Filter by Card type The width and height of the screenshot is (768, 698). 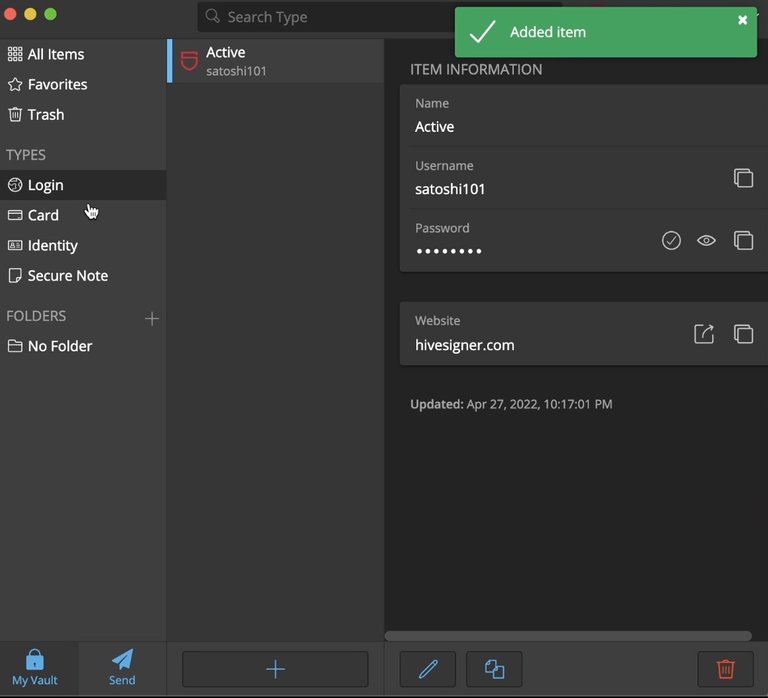tap(43, 215)
